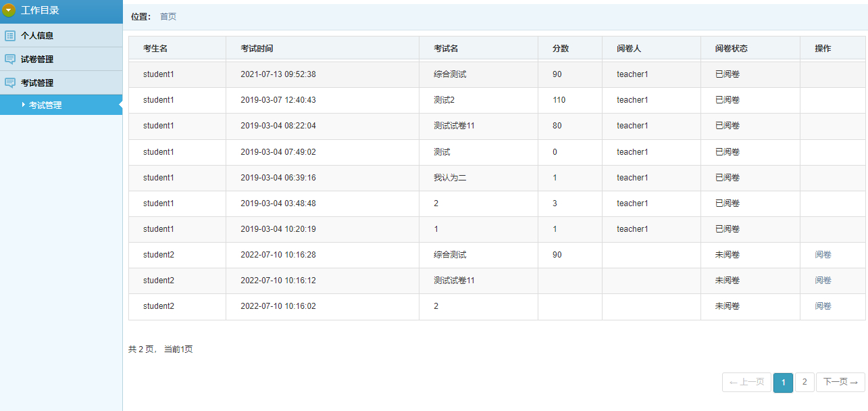
Task: Collapse the 工作目录 round arrow icon
Action: [x=9, y=10]
